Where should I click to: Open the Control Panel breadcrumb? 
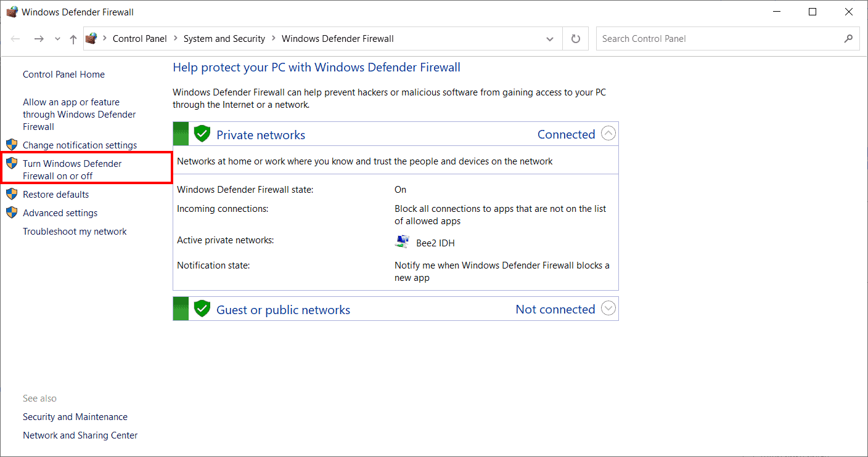[140, 38]
